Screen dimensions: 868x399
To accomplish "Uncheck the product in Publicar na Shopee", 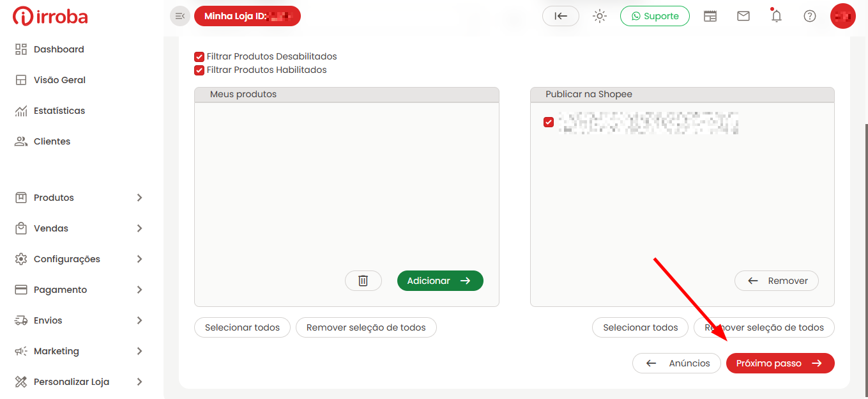I will [549, 122].
